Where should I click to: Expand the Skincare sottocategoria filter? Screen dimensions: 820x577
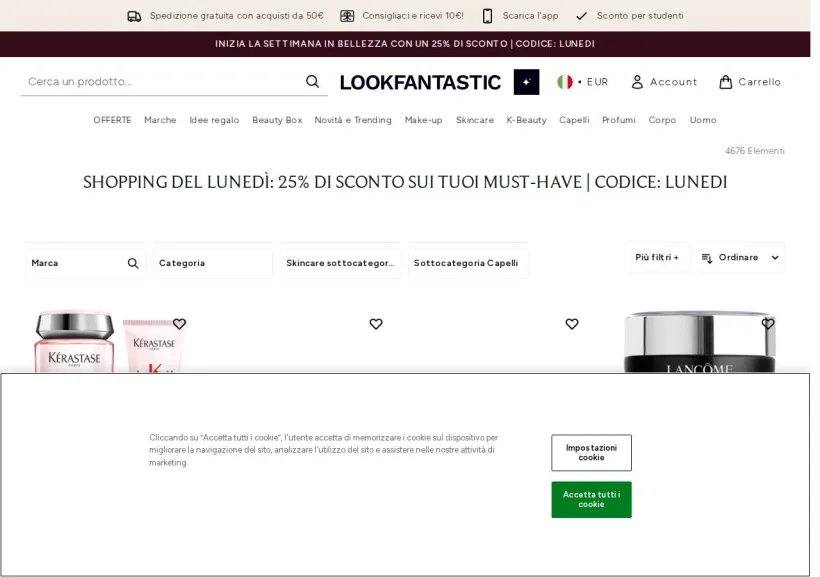point(340,263)
